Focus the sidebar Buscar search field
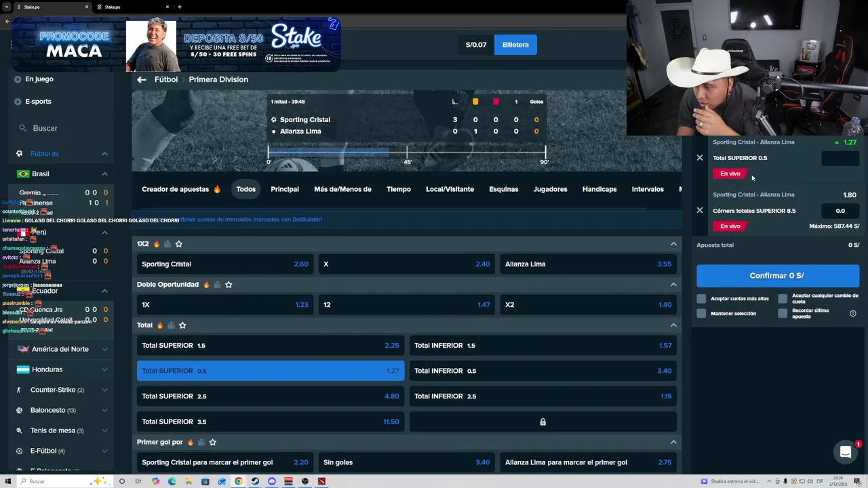The image size is (868, 488). point(61,128)
